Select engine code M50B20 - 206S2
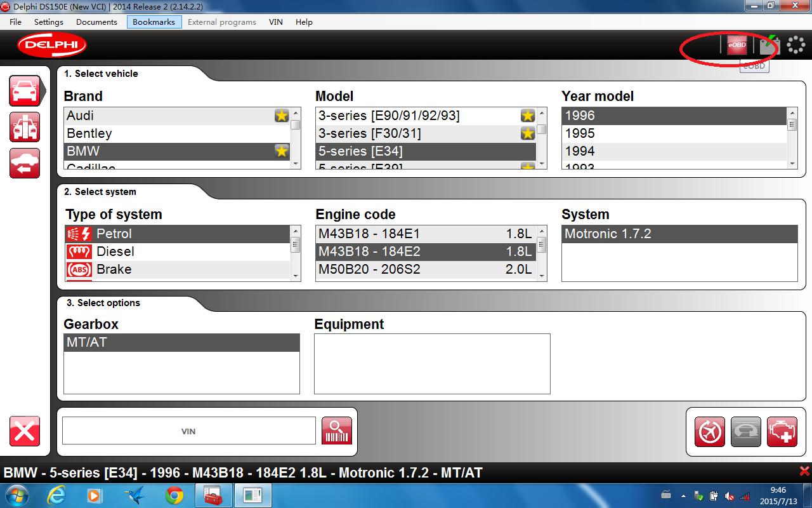This screenshot has width=812, height=508. click(426, 269)
